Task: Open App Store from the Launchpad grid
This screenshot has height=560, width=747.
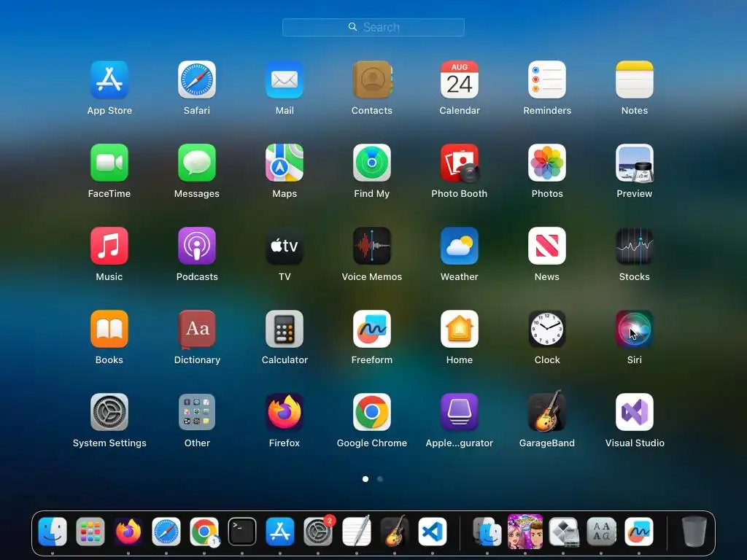Action: (109, 79)
